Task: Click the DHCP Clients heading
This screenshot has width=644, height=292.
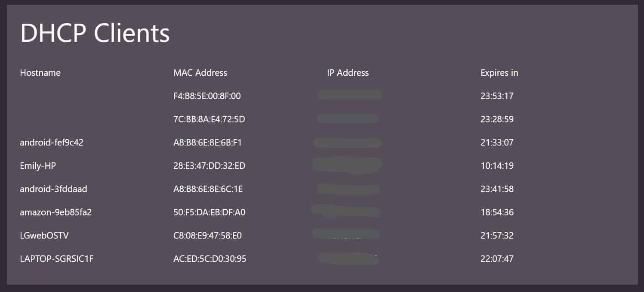Action: [95, 33]
